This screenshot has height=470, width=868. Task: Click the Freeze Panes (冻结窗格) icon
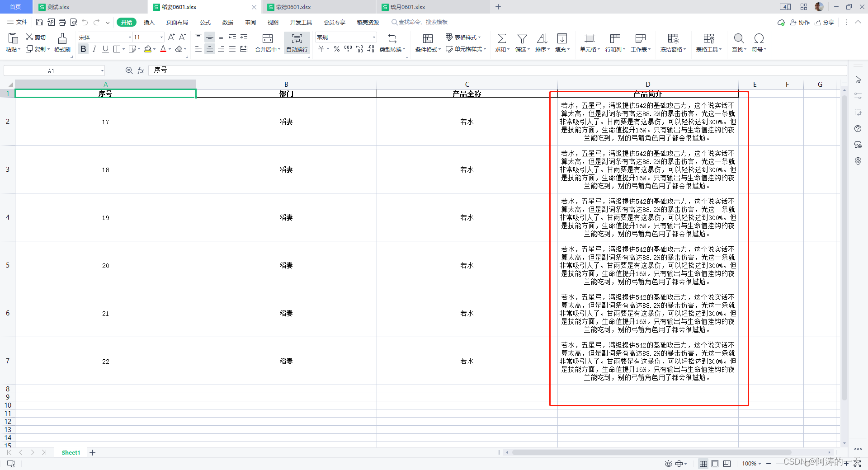pyautogui.click(x=673, y=38)
